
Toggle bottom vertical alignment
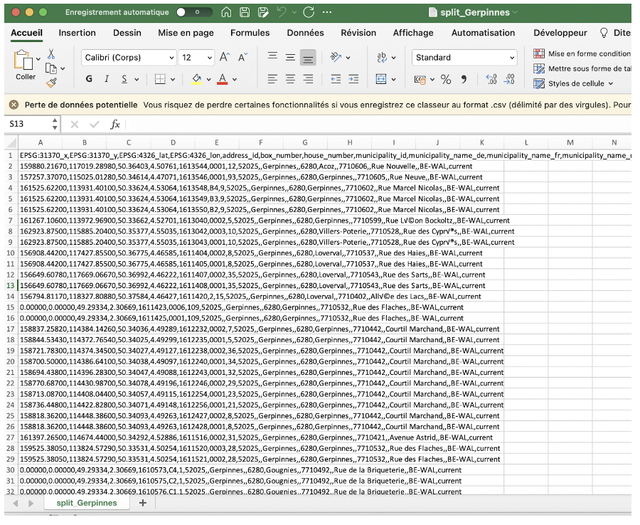coord(308,58)
